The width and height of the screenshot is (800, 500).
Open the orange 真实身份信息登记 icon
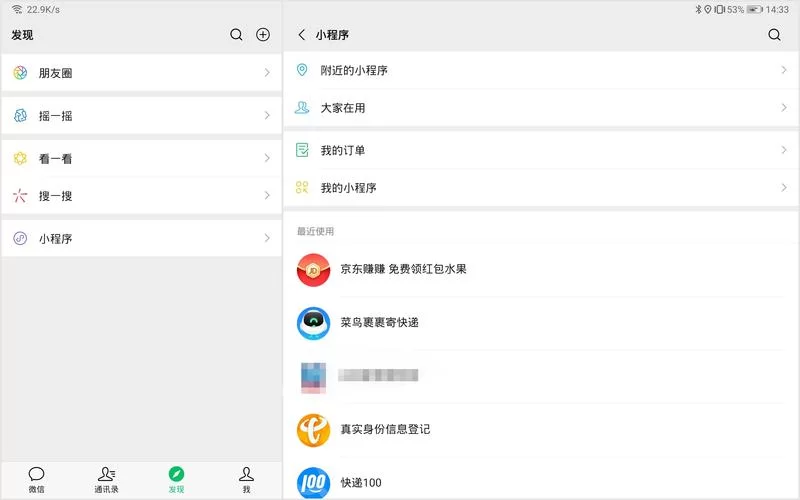(x=313, y=430)
